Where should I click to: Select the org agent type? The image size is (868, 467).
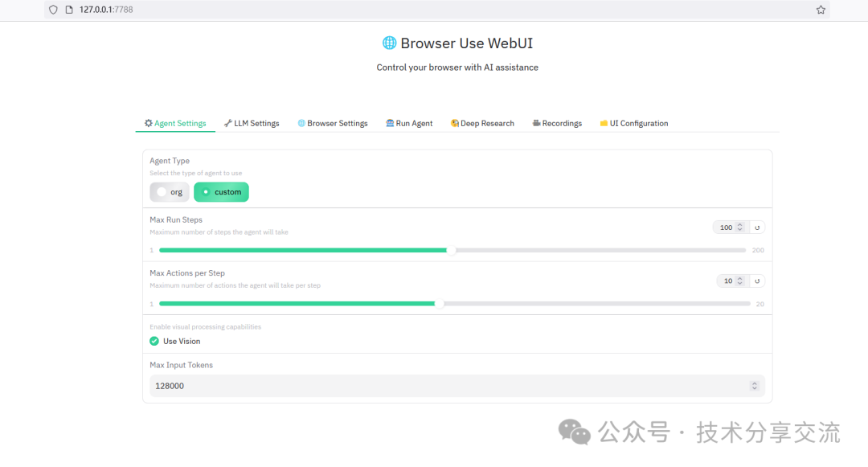[170, 192]
